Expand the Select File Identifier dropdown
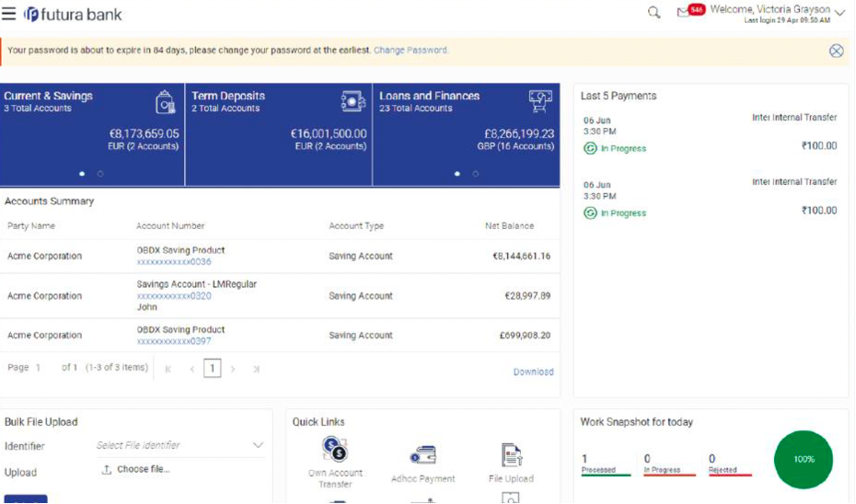This screenshot has width=856, height=504. click(258, 445)
